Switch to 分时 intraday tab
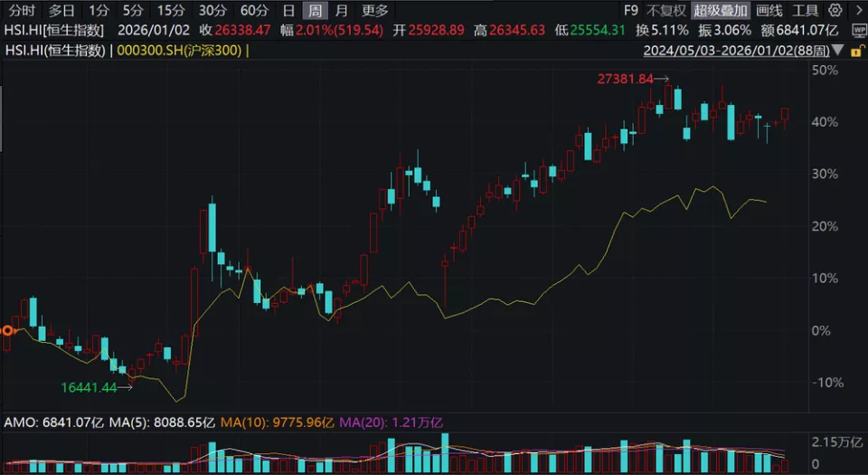This screenshot has height=475, width=868. click(x=23, y=11)
